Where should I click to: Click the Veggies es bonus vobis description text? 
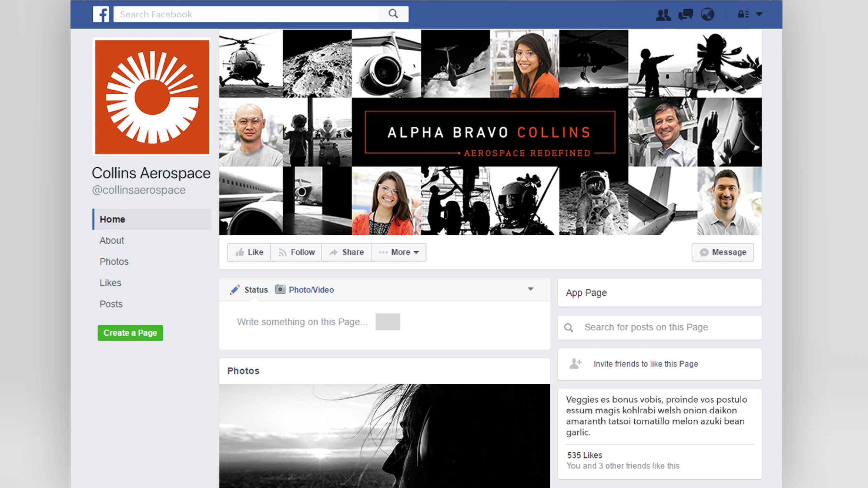click(x=656, y=416)
